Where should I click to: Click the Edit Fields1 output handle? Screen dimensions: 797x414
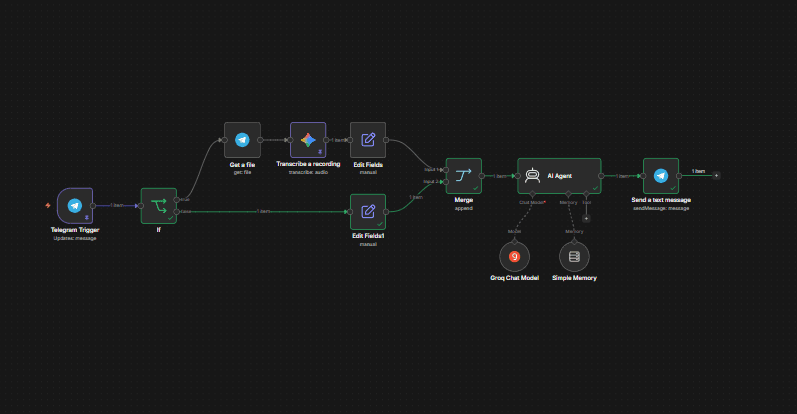[x=386, y=212]
